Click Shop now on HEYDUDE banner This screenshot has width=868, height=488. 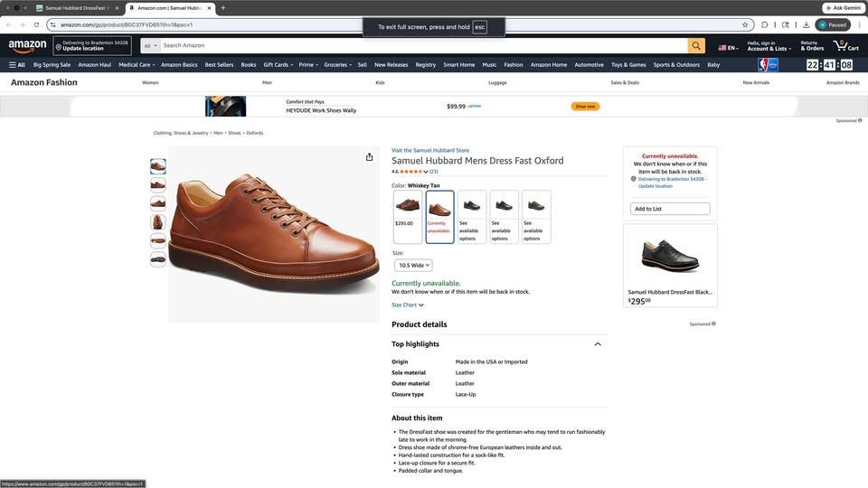click(x=585, y=107)
